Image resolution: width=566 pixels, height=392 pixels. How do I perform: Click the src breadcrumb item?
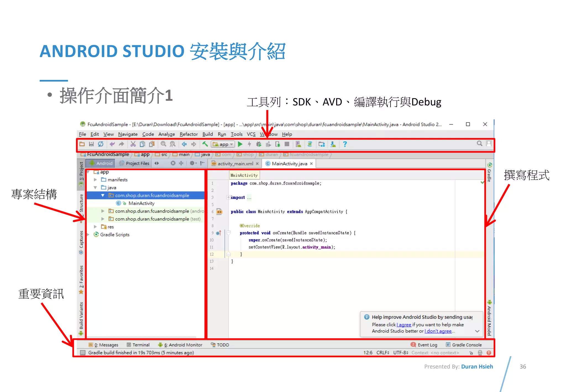pos(161,155)
